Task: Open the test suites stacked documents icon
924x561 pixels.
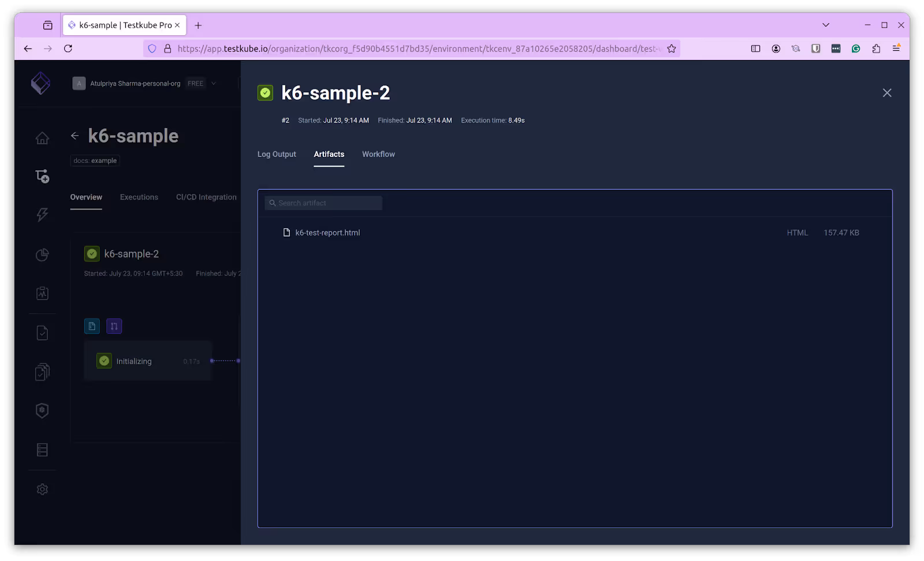Action: pyautogui.click(x=42, y=372)
